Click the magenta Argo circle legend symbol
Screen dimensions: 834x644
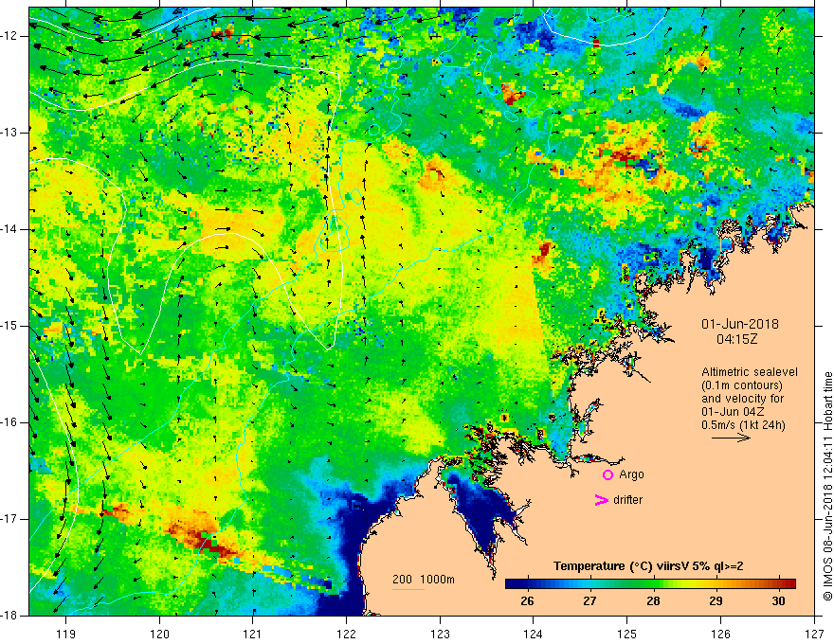point(607,475)
